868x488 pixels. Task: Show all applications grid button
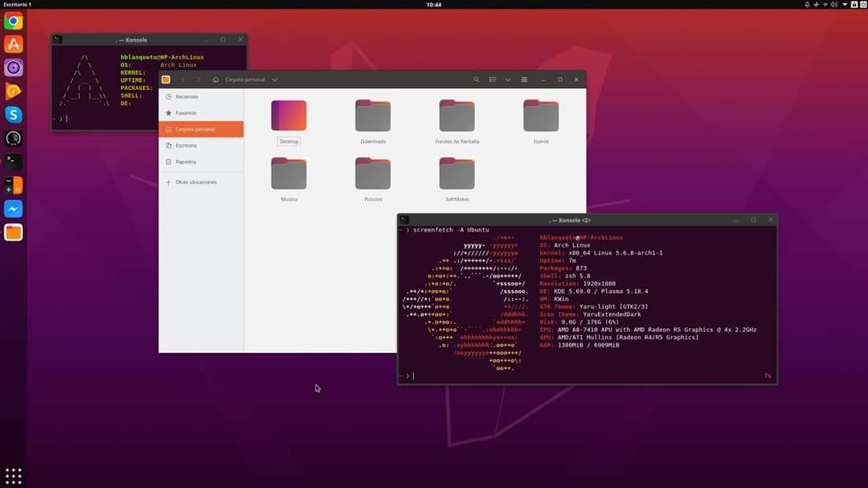(14, 476)
